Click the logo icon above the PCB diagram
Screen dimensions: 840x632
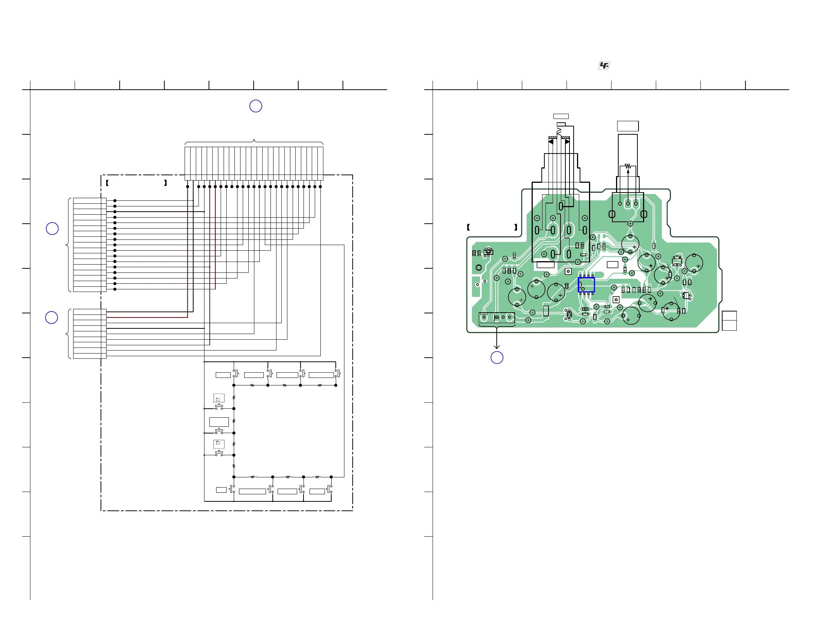tap(604, 66)
